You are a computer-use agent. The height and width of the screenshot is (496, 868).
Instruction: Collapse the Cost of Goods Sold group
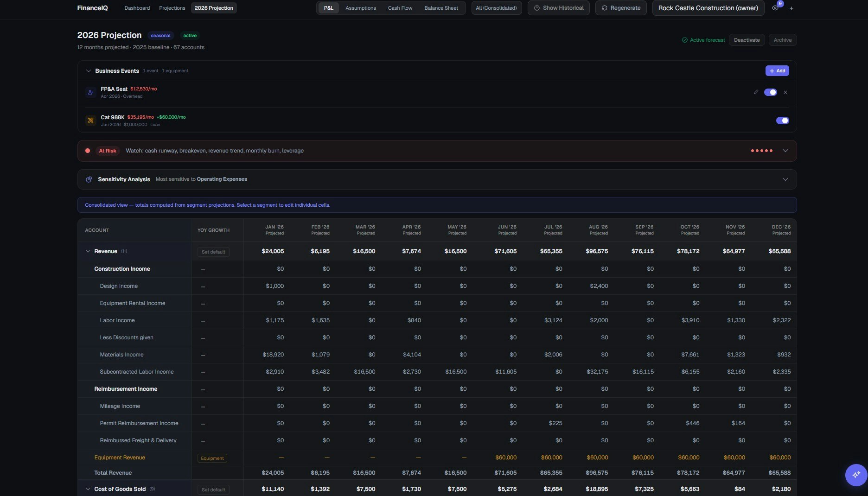[88, 489]
